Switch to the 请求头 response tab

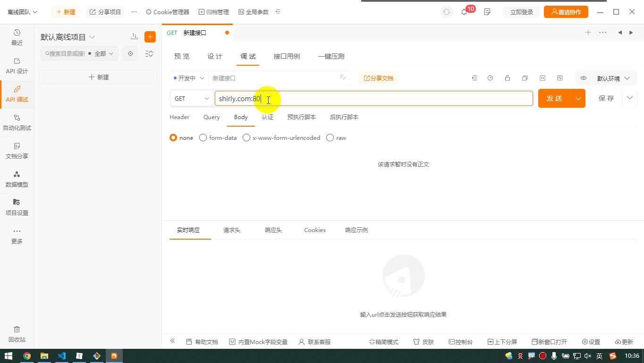coord(232,230)
